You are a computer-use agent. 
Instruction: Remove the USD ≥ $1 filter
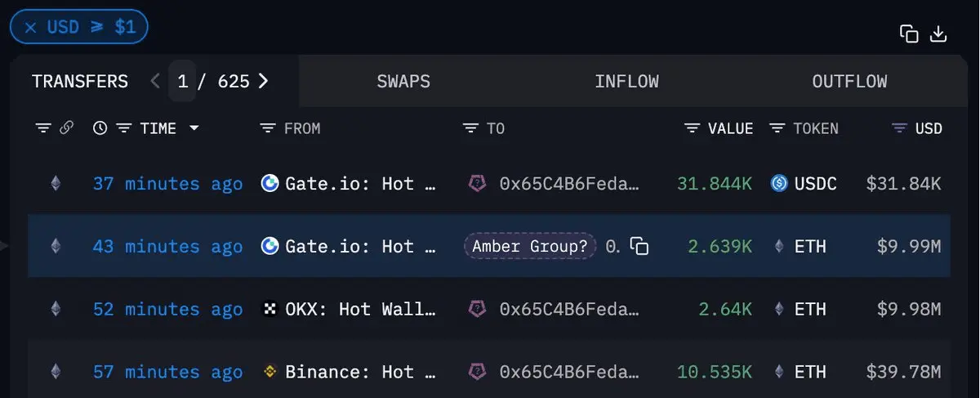click(30, 27)
